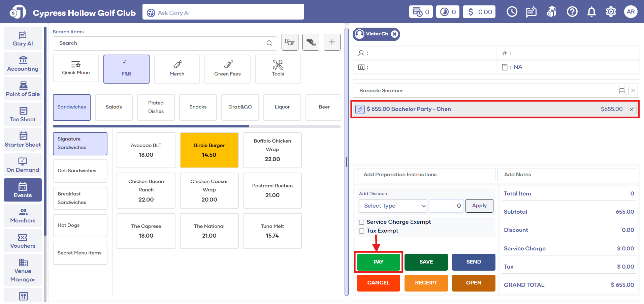
Task: Edit the Bachelor Party line item pencil
Action: 360,109
